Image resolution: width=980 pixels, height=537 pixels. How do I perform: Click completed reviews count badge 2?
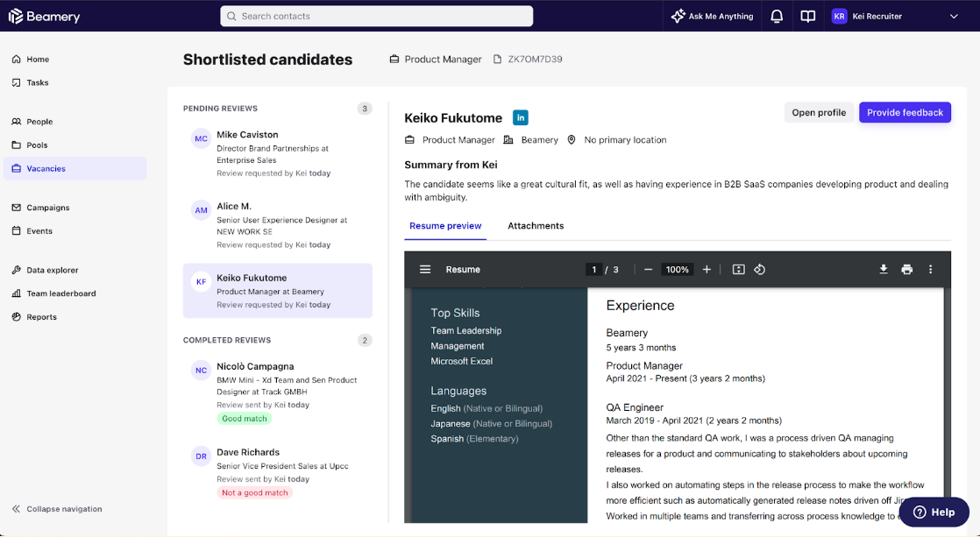[x=365, y=340]
